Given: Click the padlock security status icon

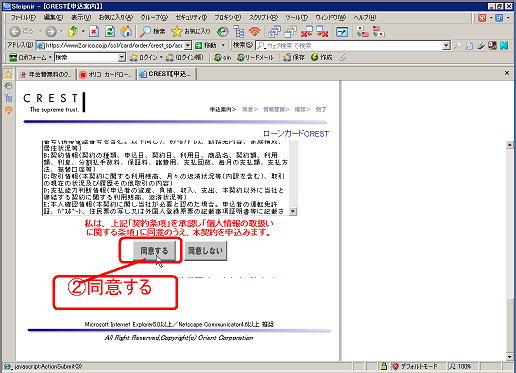Looking at the screenshot, I should pos(383,367).
